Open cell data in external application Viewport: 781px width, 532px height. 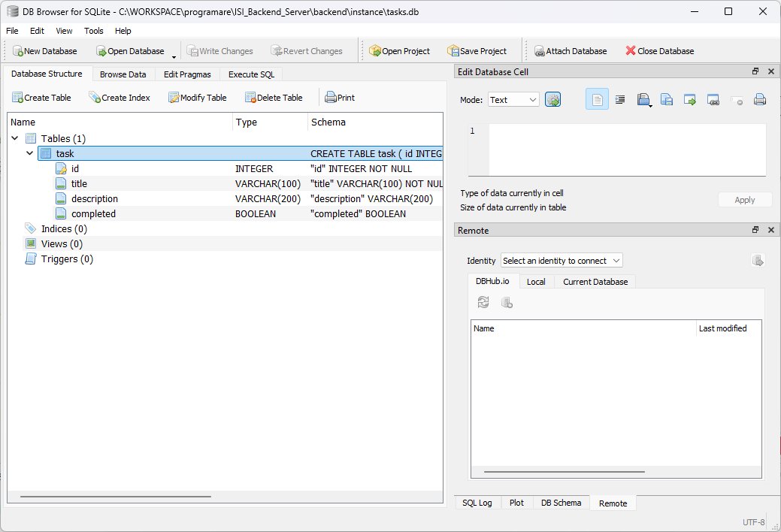point(689,98)
